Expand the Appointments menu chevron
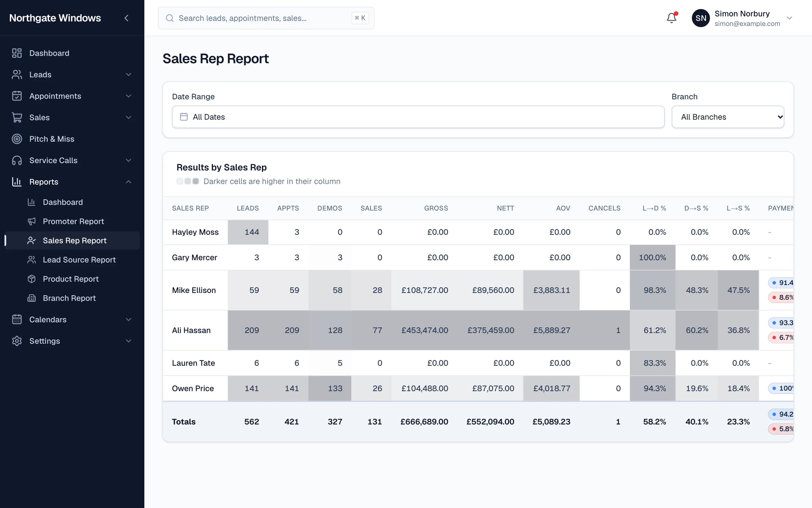The height and width of the screenshot is (508, 812). (x=129, y=96)
